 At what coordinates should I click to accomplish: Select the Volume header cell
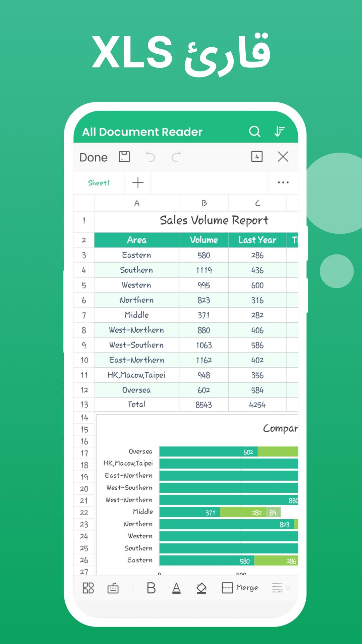point(204,240)
